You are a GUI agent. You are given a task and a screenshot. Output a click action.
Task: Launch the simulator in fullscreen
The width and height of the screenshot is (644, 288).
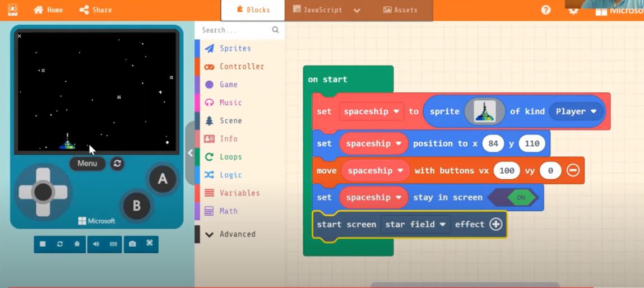150,244
